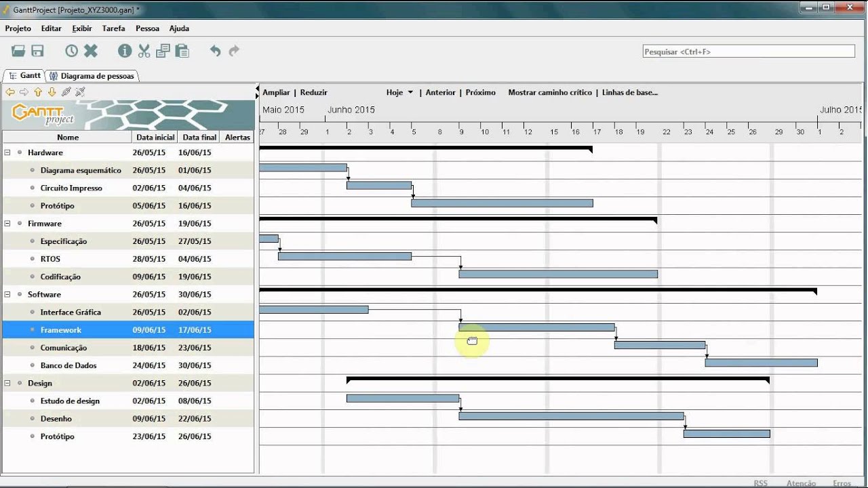This screenshot has height=488, width=868.
Task: Click the Cut scissors icon
Action: point(144,51)
